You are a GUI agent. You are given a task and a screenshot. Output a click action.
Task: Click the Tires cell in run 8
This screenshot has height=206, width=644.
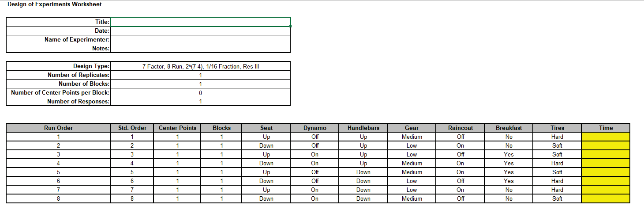[557, 198]
